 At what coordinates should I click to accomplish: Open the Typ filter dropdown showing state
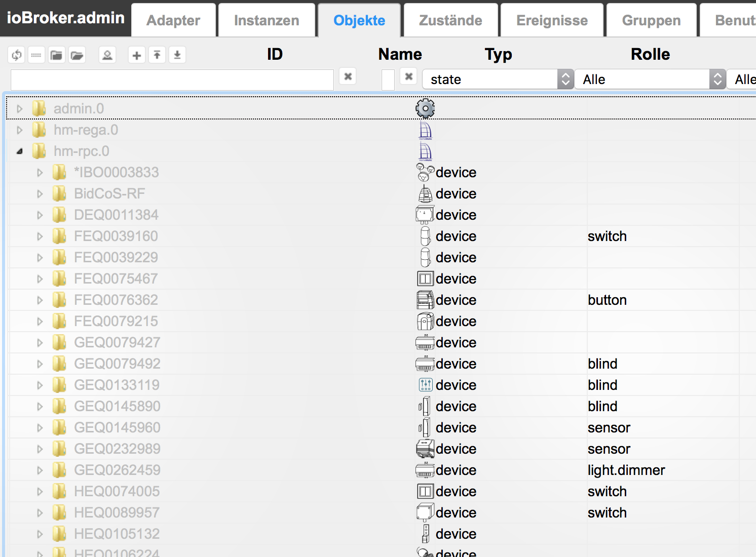pyautogui.click(x=498, y=79)
